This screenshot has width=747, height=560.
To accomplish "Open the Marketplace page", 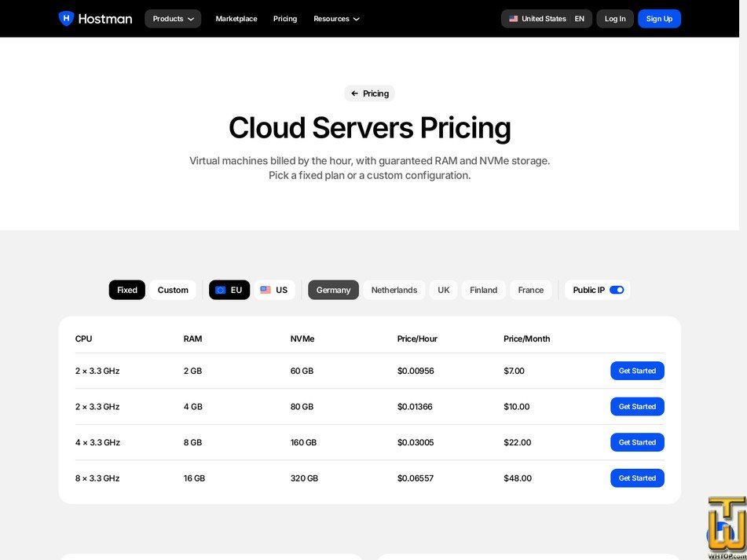I will [x=236, y=19].
